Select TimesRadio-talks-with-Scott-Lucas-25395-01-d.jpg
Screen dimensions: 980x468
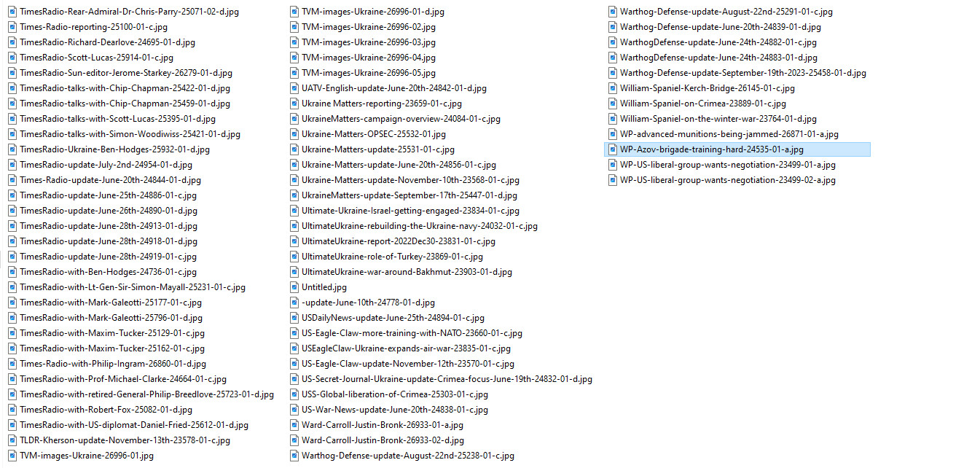click(117, 119)
